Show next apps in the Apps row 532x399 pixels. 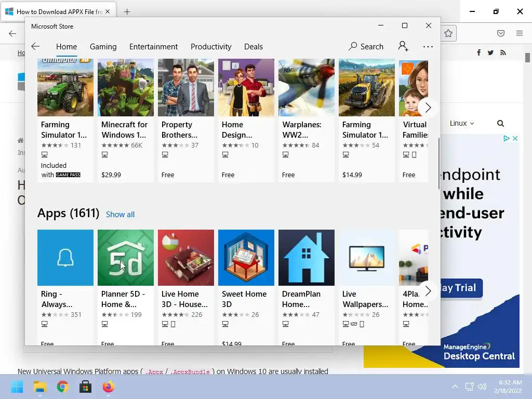pos(428,291)
